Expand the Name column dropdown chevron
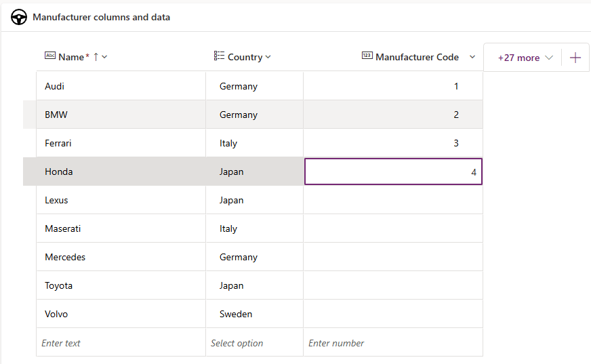The image size is (591, 364). [104, 57]
